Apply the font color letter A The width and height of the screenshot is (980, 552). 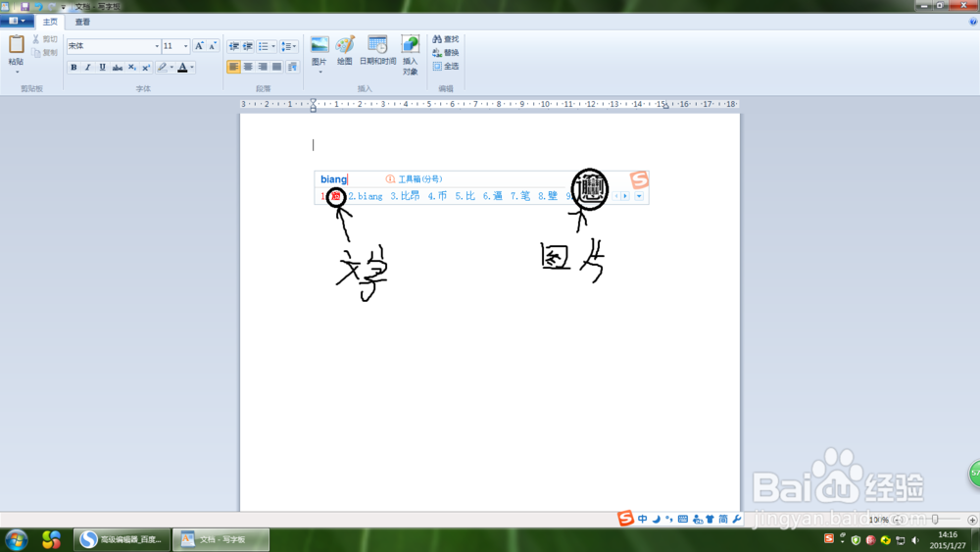point(182,67)
